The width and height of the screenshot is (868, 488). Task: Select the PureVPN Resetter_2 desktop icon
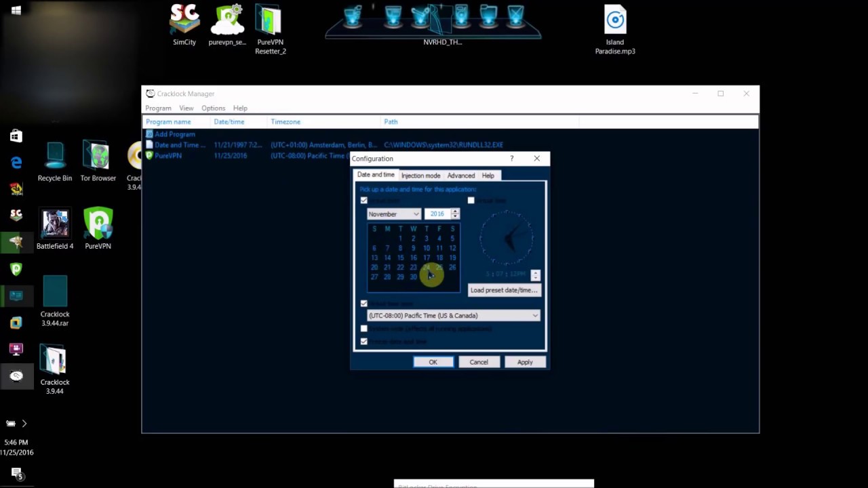(270, 29)
